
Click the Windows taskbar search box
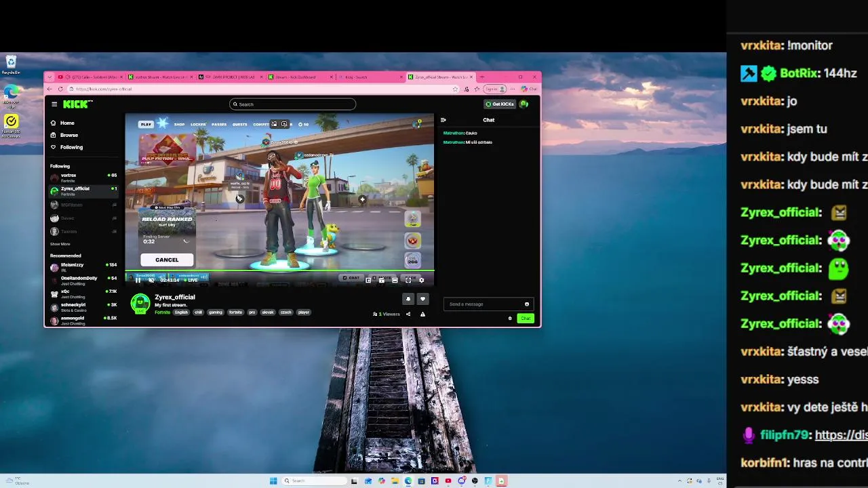315,481
